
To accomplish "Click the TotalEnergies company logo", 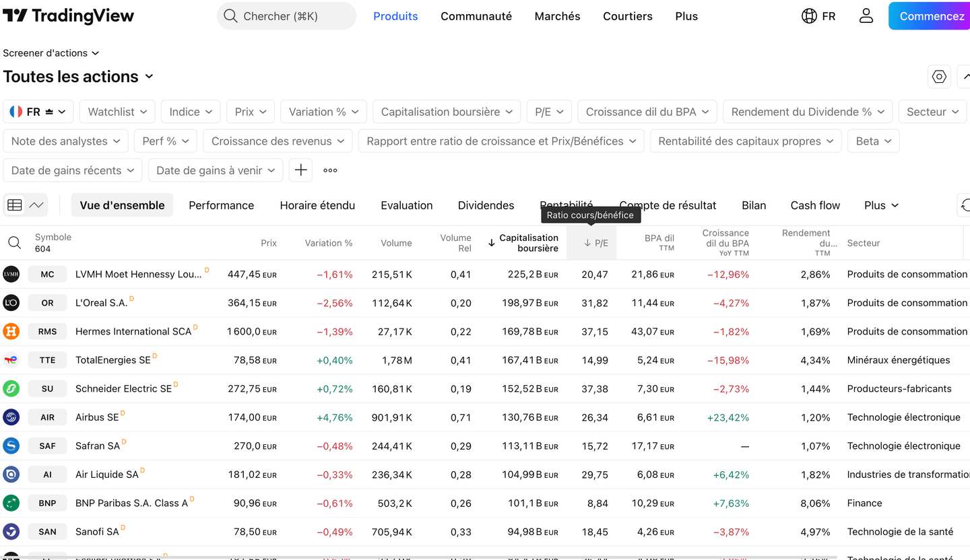I will [x=11, y=360].
